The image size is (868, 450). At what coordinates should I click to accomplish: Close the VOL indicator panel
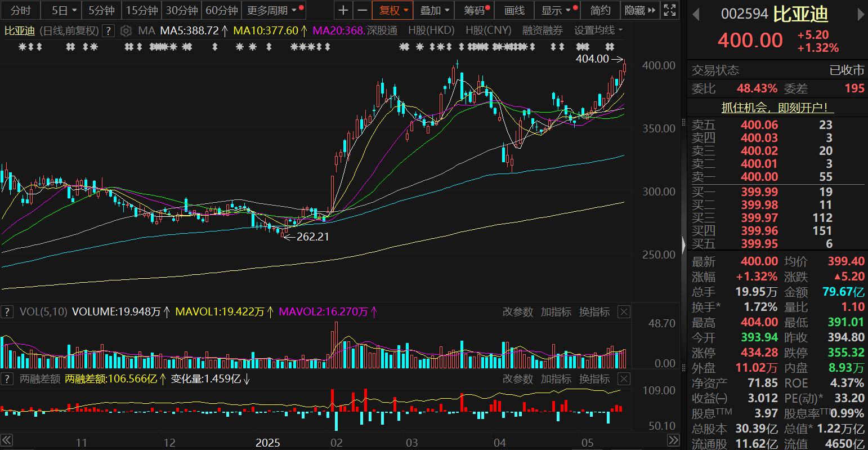tap(624, 311)
